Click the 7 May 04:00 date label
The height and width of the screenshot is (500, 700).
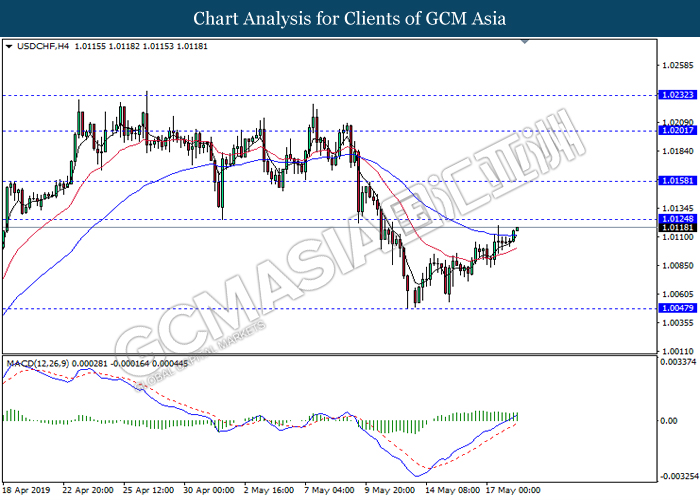click(x=329, y=490)
